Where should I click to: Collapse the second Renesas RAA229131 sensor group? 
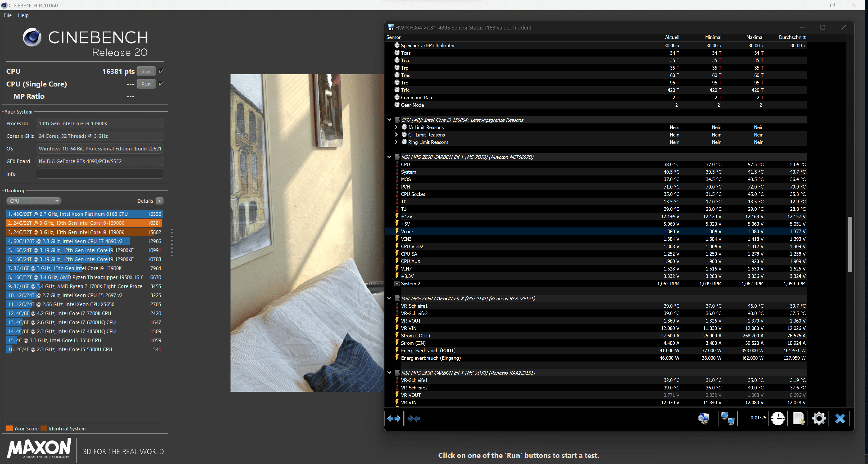(x=389, y=373)
